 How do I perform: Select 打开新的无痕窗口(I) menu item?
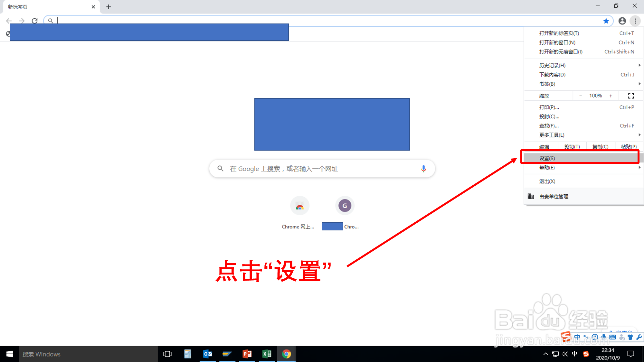point(561,52)
